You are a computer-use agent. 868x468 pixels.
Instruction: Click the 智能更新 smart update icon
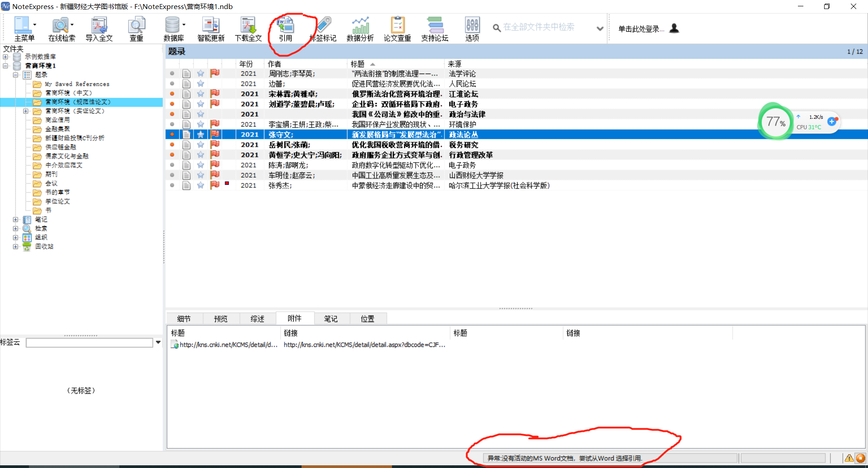tap(211, 26)
